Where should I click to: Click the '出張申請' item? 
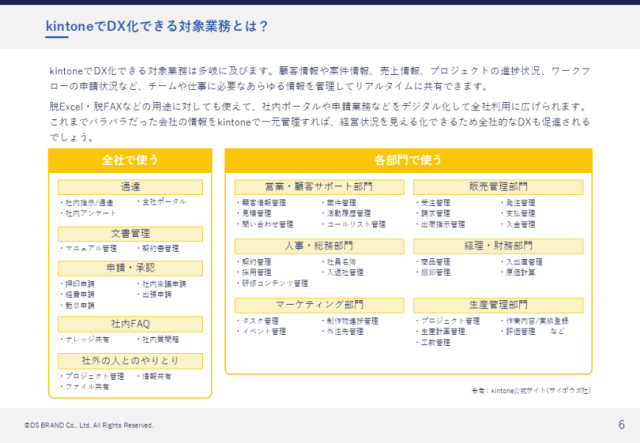pos(157,294)
